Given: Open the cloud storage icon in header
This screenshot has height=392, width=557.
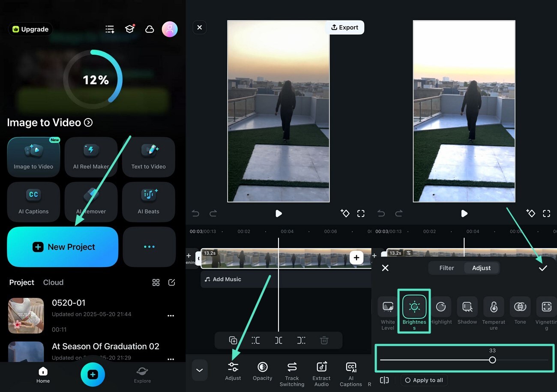Looking at the screenshot, I should click(150, 29).
